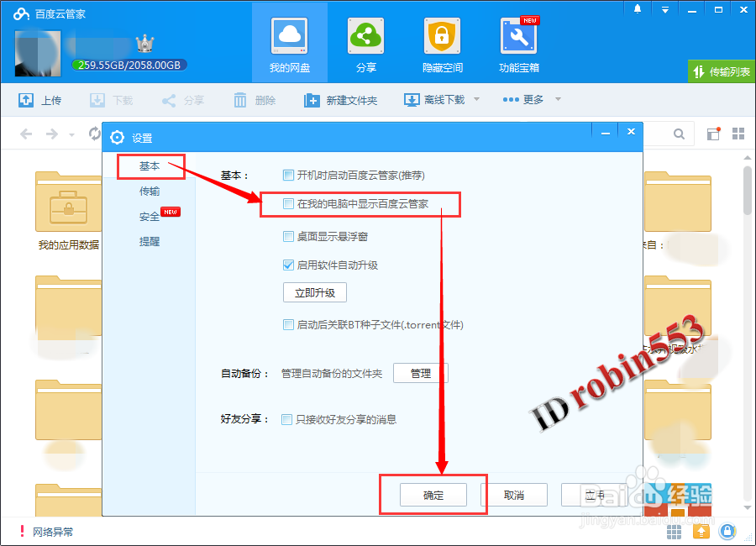
Task: Select 基本 settings category
Action: [x=150, y=166]
